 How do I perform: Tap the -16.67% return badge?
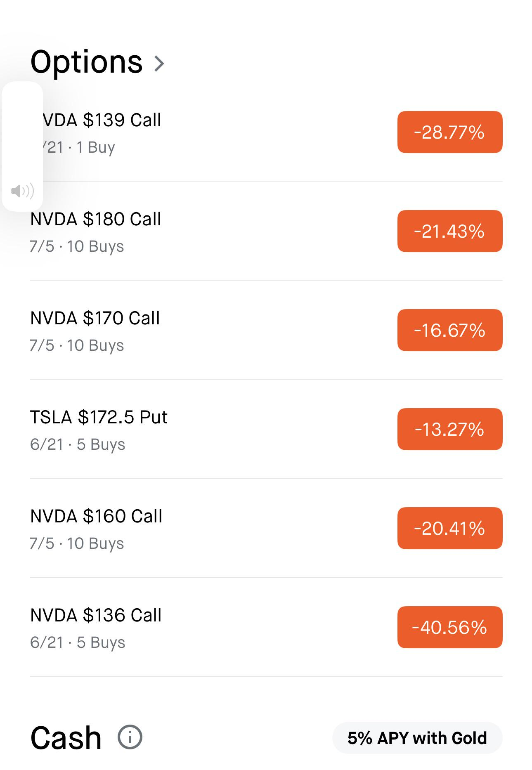point(450,330)
